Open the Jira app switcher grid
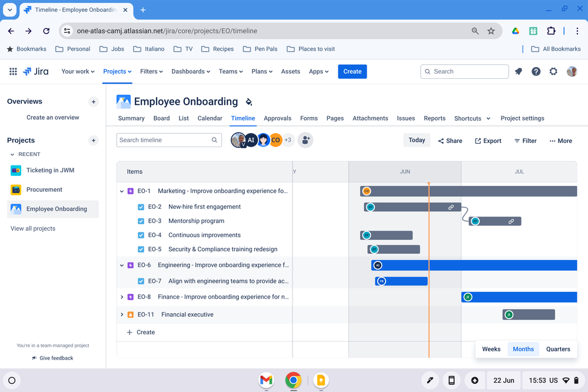The image size is (588, 392). 13,71
